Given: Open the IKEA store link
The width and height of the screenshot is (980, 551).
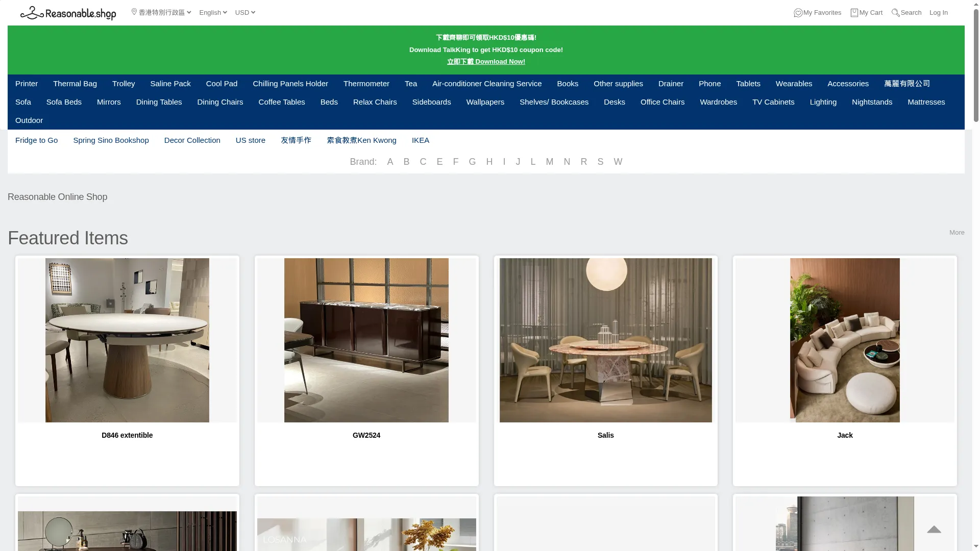Looking at the screenshot, I should pos(421,140).
